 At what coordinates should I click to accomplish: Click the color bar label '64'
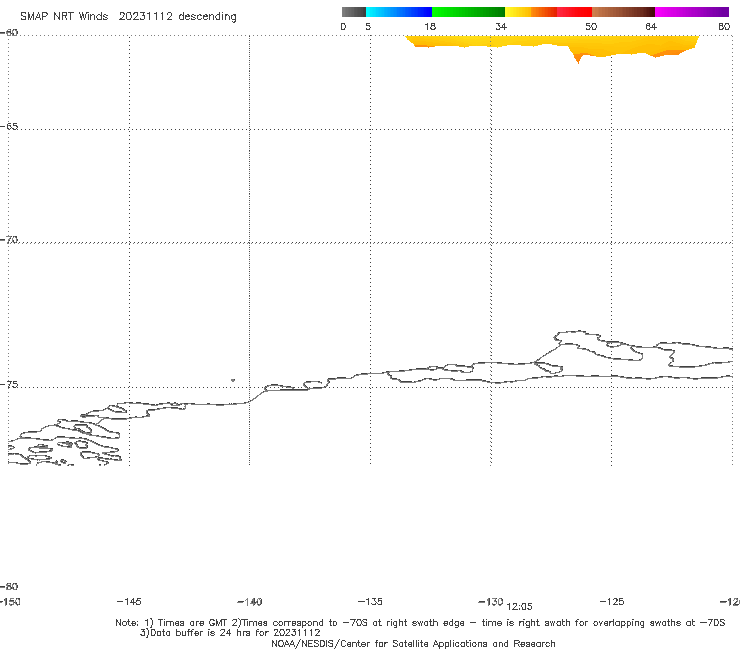point(651,26)
